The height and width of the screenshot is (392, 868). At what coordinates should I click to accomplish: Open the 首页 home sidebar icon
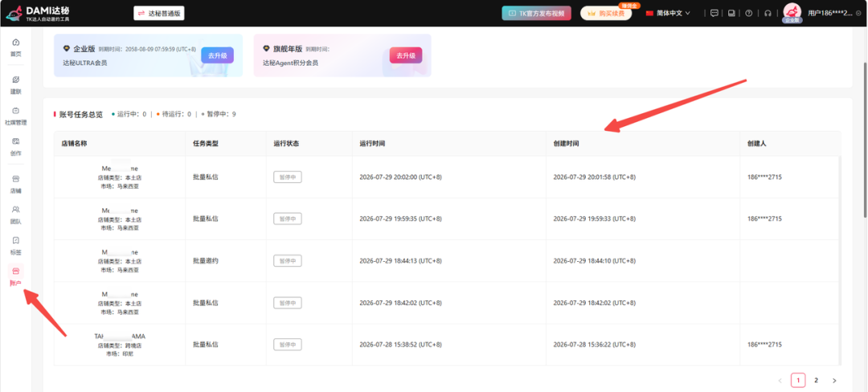(x=15, y=47)
